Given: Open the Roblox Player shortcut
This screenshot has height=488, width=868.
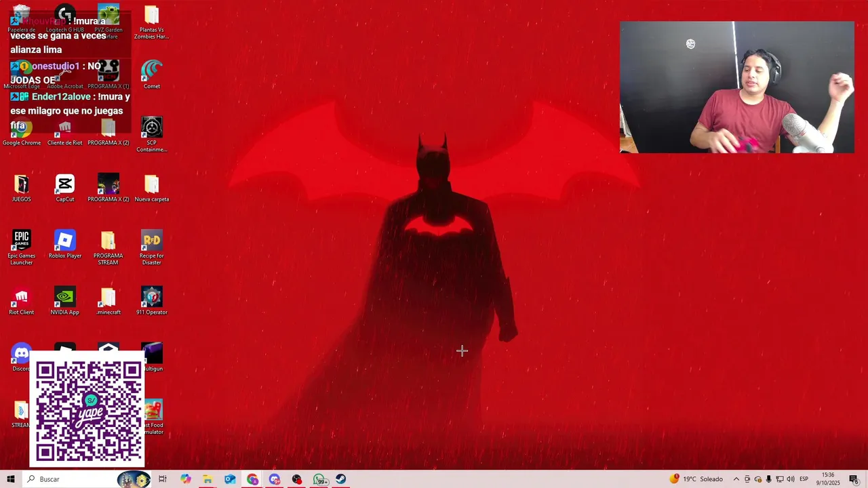Looking at the screenshot, I should click(x=65, y=243).
